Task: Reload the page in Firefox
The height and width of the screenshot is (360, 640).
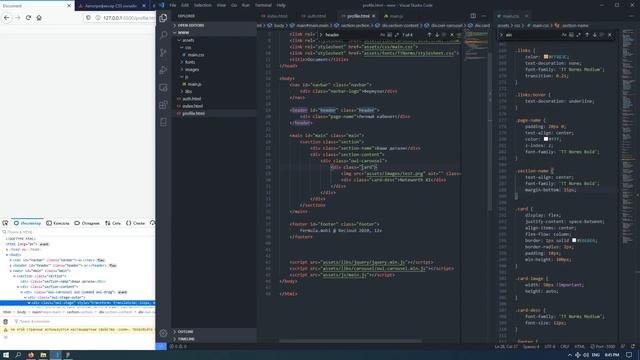Action: point(28,18)
